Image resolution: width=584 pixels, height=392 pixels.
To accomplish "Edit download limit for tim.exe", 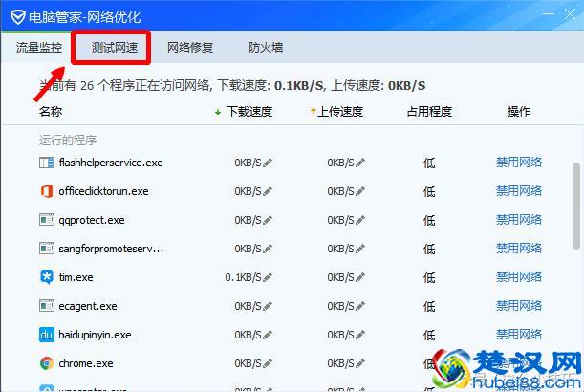I will 268,277.
